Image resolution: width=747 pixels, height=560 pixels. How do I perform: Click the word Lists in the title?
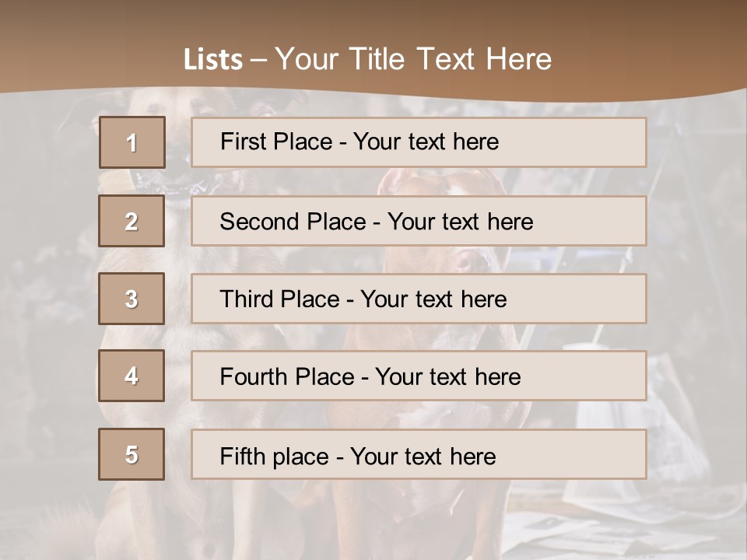coord(213,59)
